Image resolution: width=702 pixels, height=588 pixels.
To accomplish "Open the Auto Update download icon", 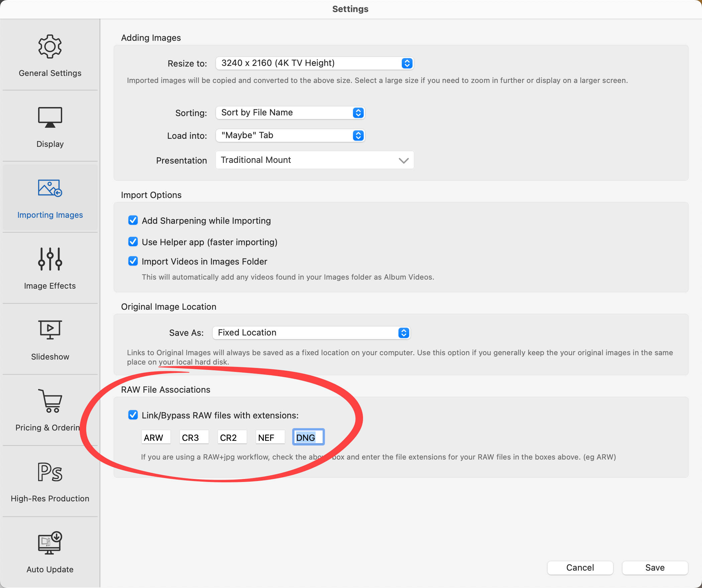I will pyautogui.click(x=50, y=543).
